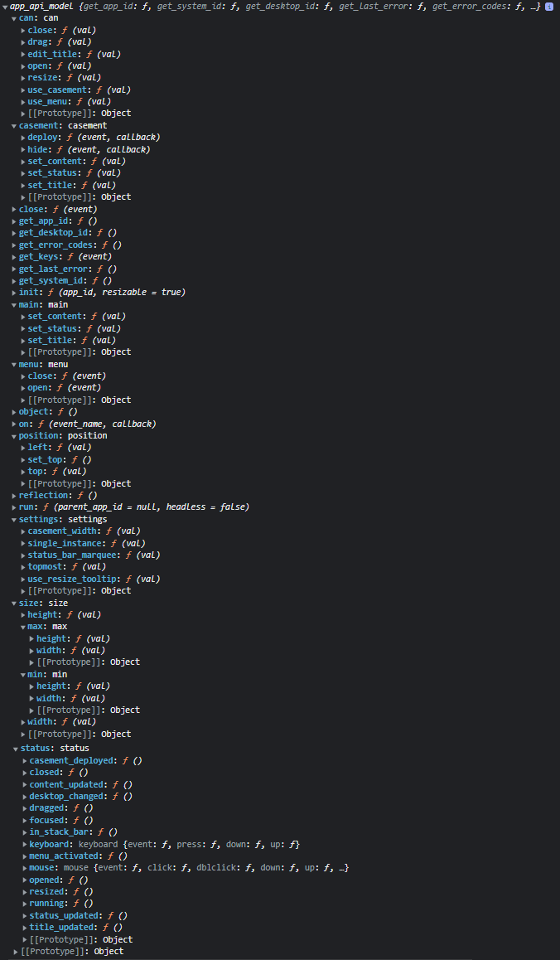This screenshot has height=960, width=560.
Task: Select the 'on' (event_name, callback) row
Action: 84,424
